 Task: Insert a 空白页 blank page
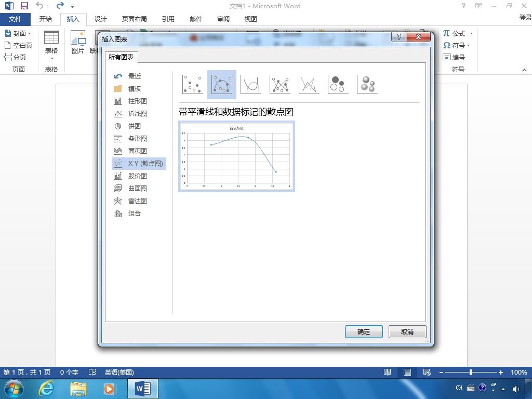click(x=18, y=45)
